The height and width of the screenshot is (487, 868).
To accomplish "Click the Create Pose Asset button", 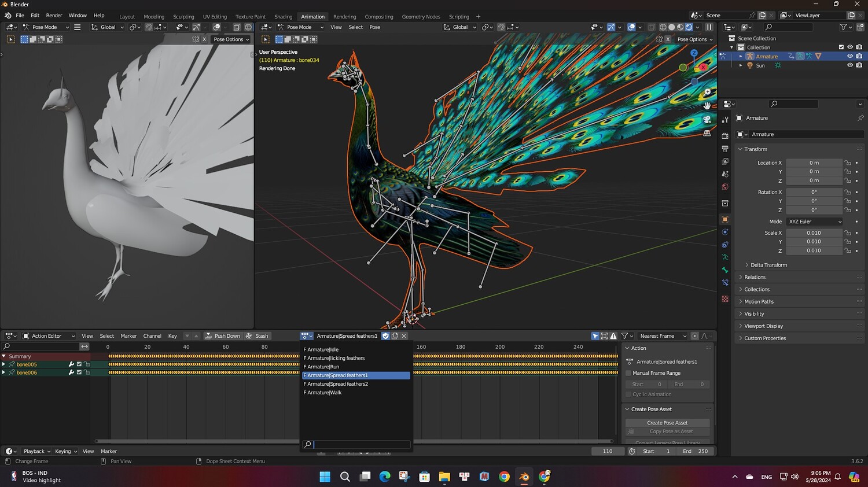I will pos(667,423).
